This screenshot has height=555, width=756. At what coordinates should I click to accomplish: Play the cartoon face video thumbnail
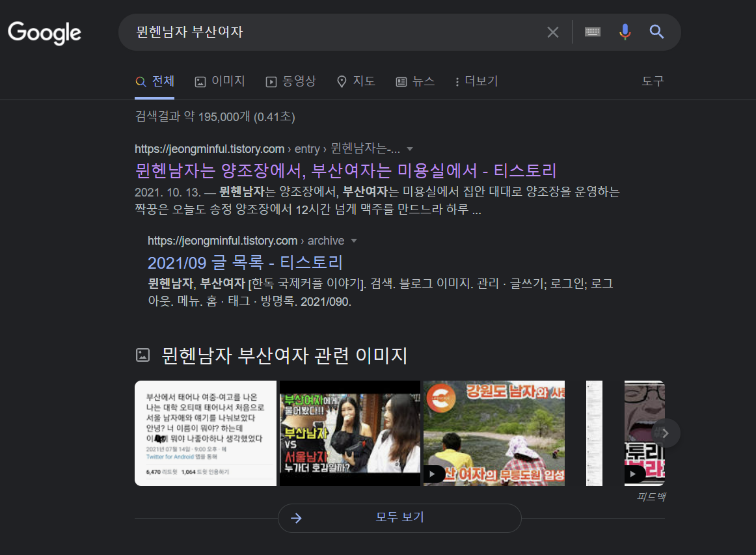coord(644,433)
